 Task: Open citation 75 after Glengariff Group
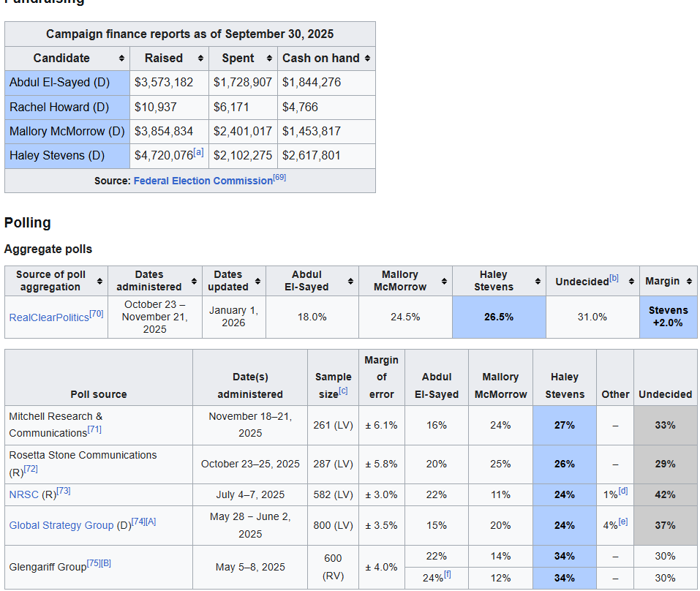pos(94,563)
